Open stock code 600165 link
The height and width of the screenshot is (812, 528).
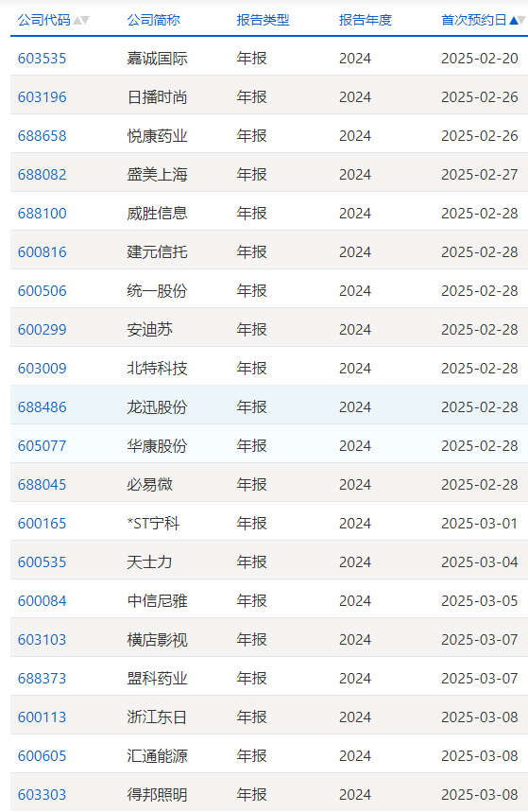[42, 524]
